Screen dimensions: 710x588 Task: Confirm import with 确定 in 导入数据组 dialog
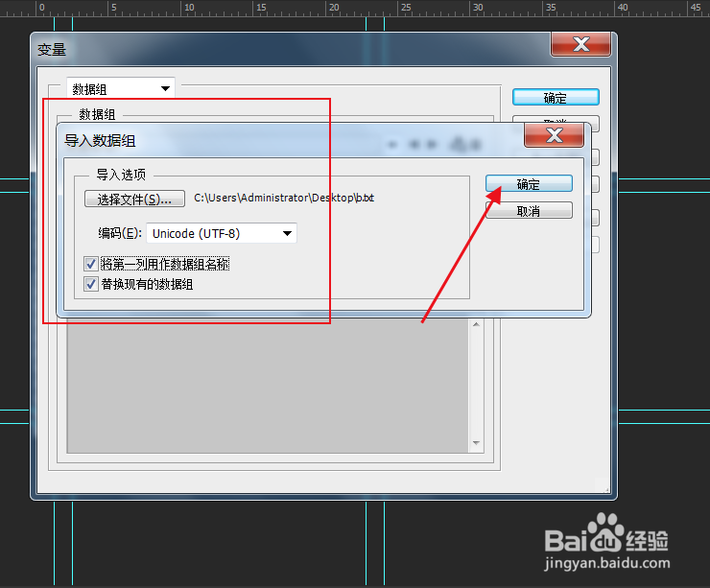(x=529, y=184)
